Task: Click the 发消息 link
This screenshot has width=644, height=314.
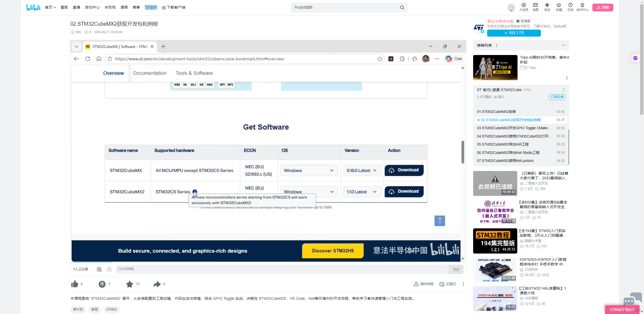Action: click(523, 21)
